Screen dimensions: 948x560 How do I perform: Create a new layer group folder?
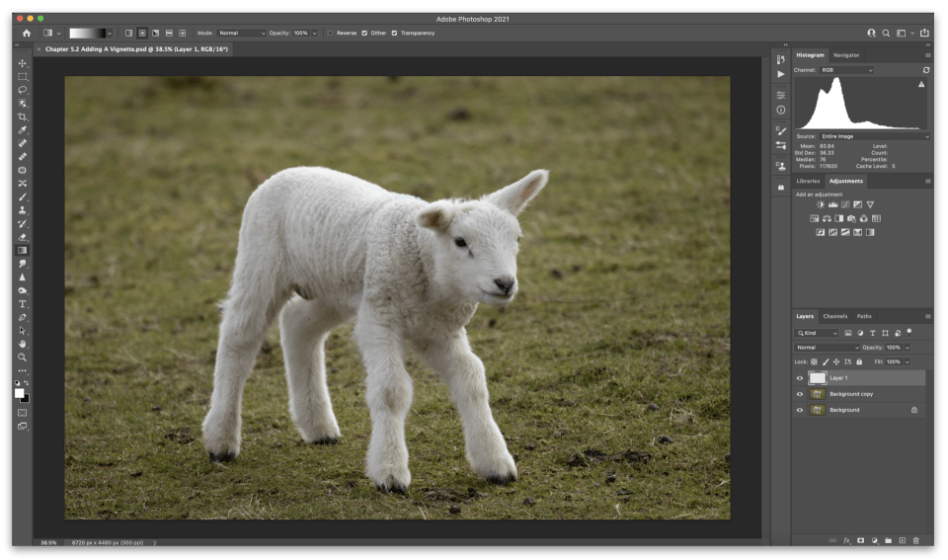click(888, 540)
